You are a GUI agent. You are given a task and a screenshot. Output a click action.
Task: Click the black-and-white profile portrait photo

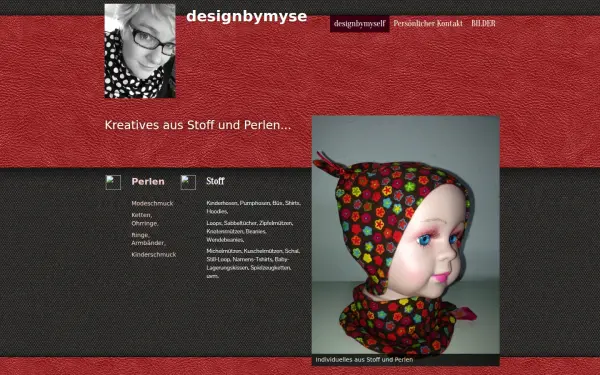click(x=140, y=51)
